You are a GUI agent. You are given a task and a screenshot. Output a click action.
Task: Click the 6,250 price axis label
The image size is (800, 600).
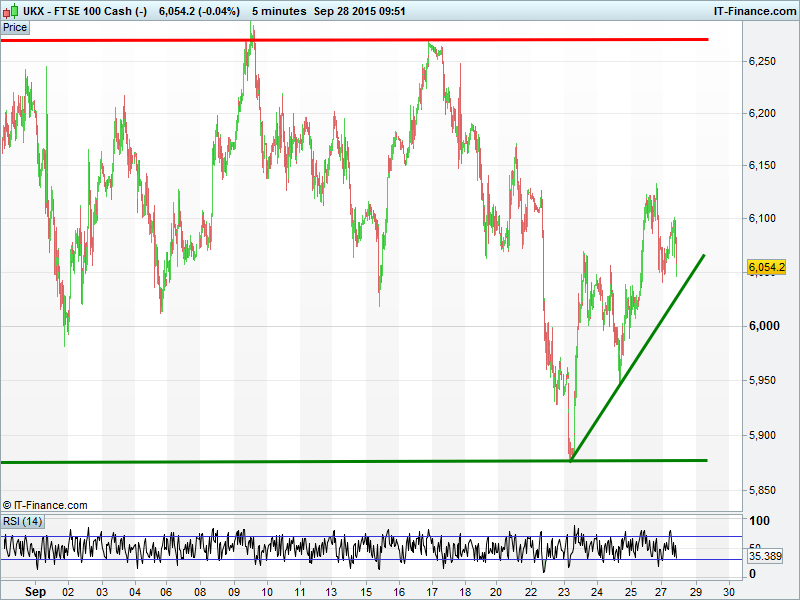click(x=762, y=61)
